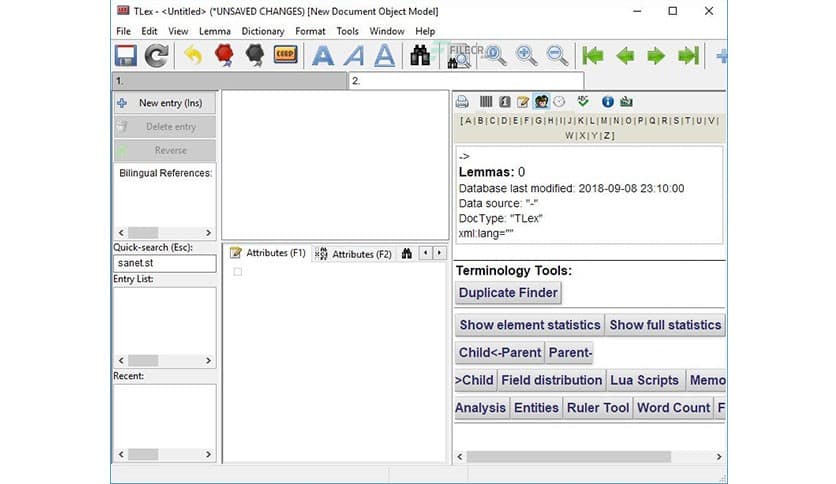836x484 pixels.
Task: Click left arrow of Entry List scrollbar
Action: tap(121, 360)
